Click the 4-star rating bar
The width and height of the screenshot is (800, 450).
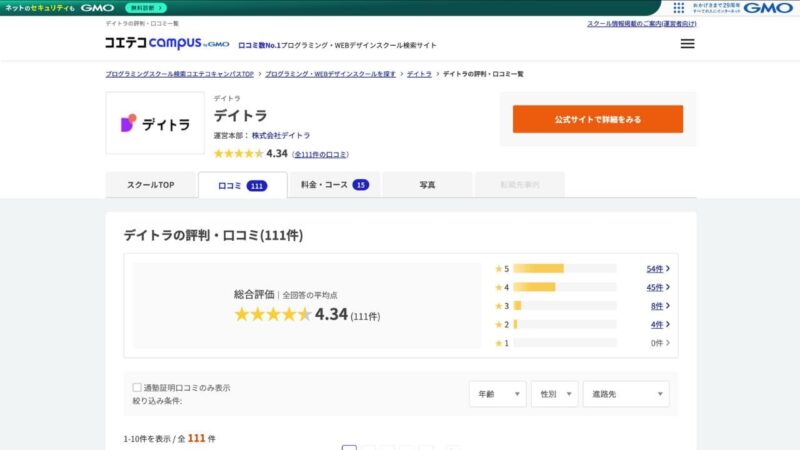pyautogui.click(x=565, y=287)
